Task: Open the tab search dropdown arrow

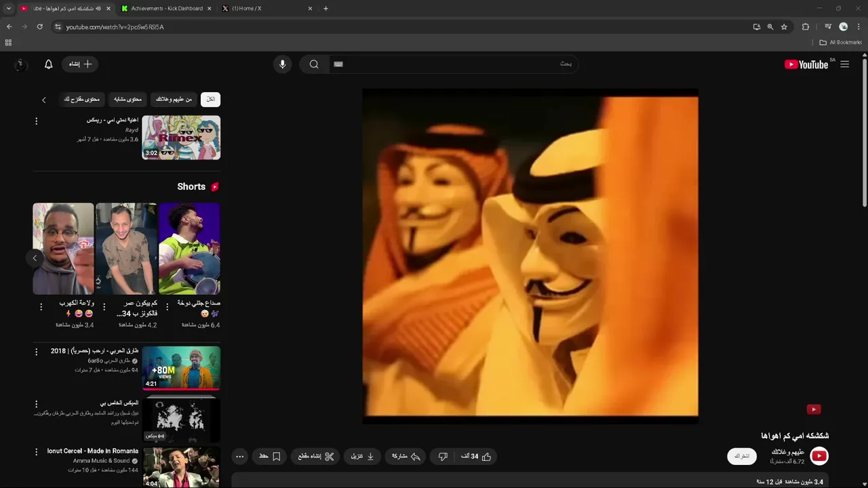Action: pyautogui.click(x=8, y=8)
